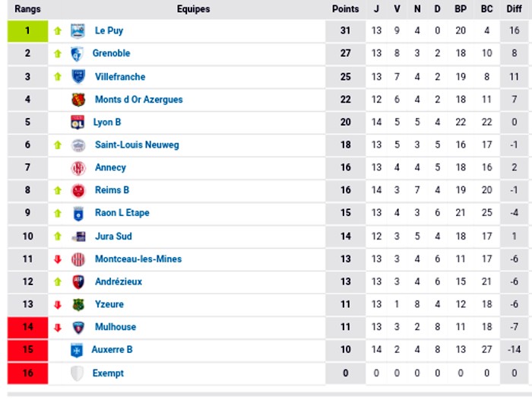Click Yzeure's red down arrow indicator

[x=58, y=305]
